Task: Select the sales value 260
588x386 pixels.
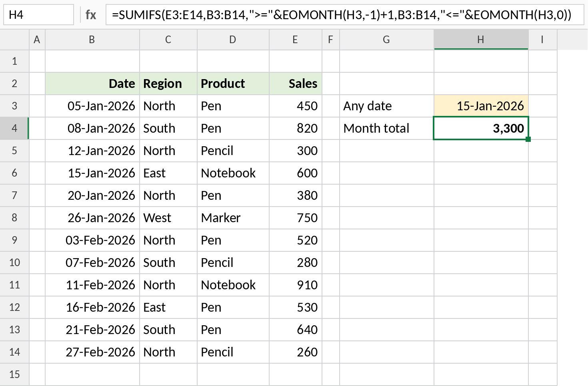Action: pos(296,352)
